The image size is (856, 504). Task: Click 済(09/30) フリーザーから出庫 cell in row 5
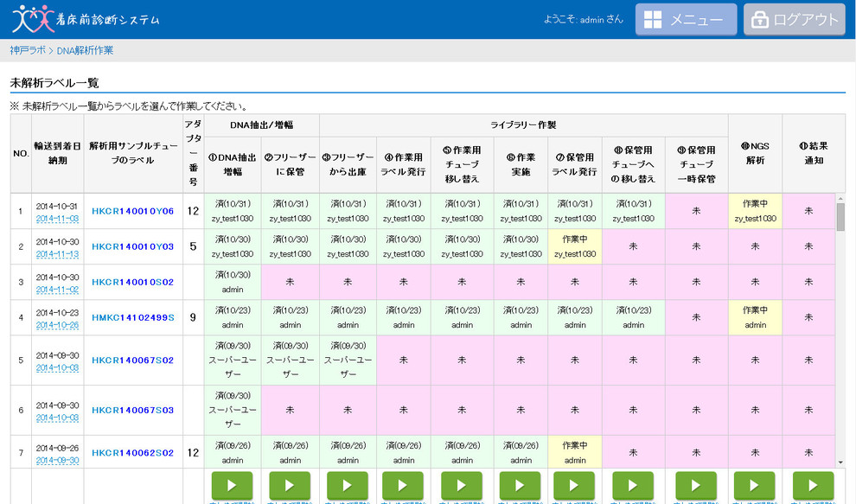(x=348, y=360)
